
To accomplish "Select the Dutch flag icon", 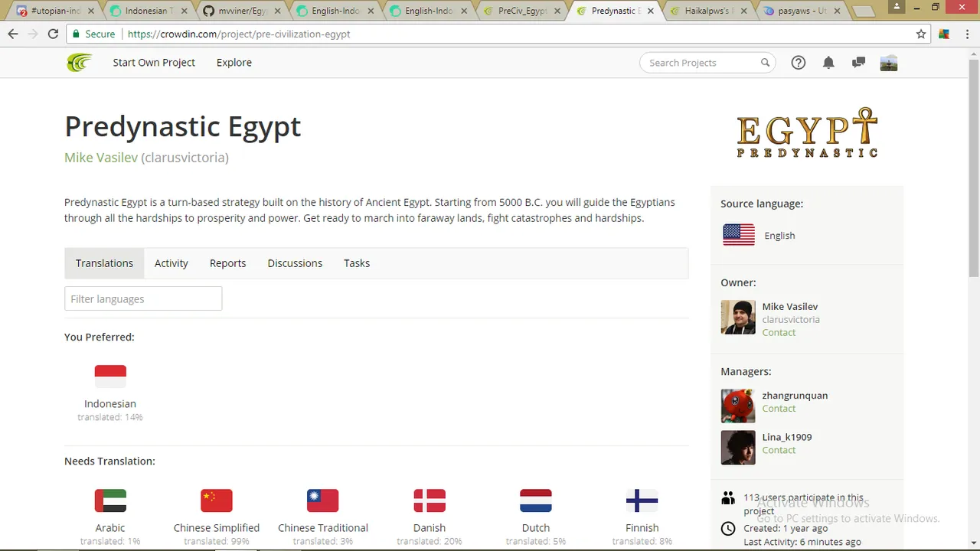I will click(536, 500).
